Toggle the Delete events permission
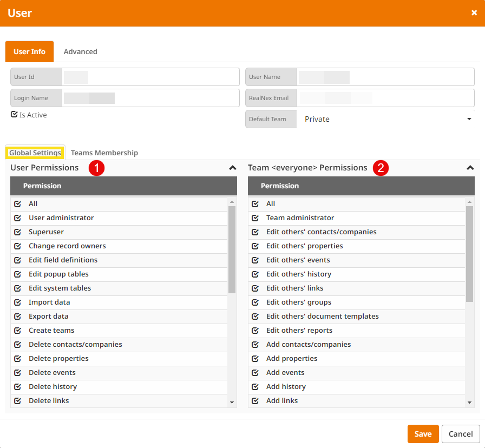485x448 pixels. tap(18, 372)
